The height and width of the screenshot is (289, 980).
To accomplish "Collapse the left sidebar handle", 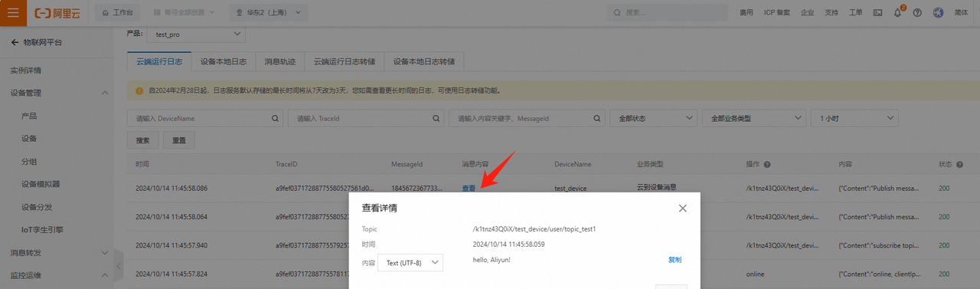I will (x=119, y=266).
